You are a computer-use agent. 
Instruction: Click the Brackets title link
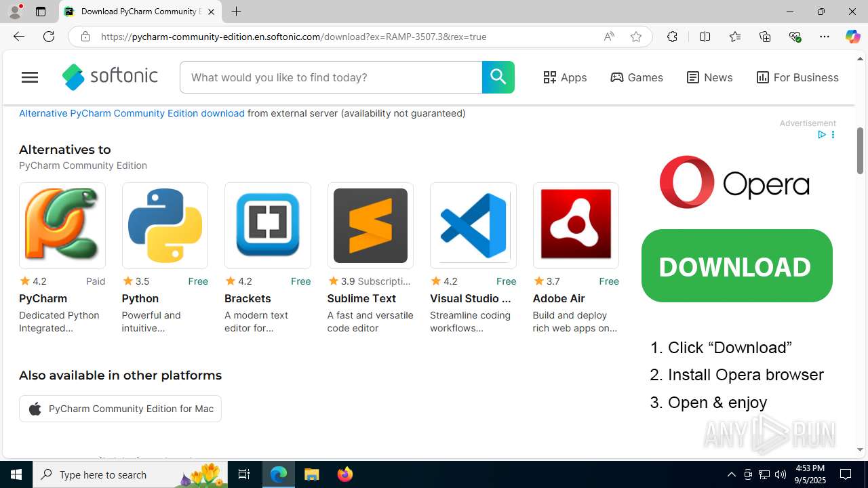[x=248, y=298]
